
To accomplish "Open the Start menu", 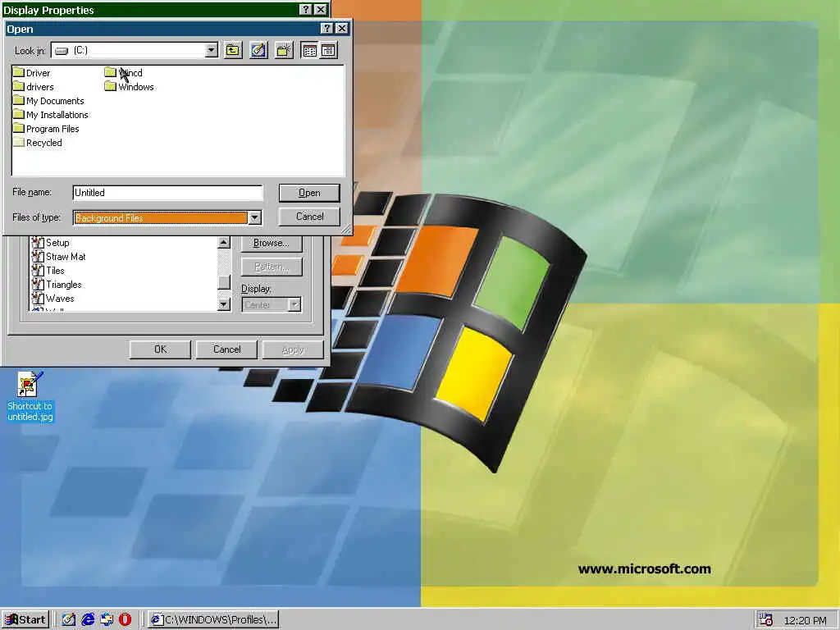I will [25, 620].
